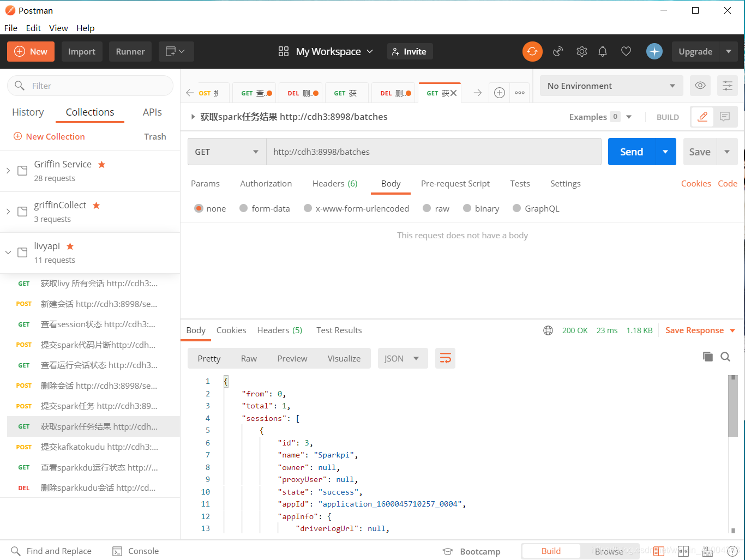Click New Collection link
This screenshot has height=560, width=745.
coord(49,136)
